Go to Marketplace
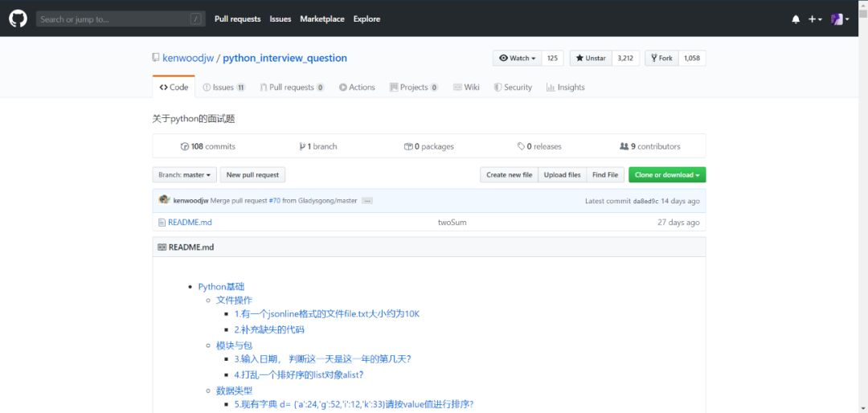 322,18
